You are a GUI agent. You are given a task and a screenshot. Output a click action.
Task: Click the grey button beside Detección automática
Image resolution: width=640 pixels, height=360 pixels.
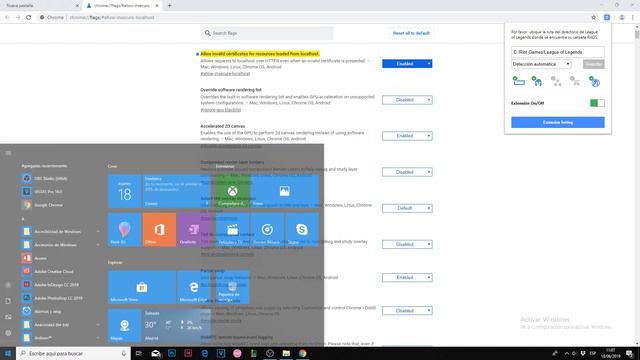(593, 64)
